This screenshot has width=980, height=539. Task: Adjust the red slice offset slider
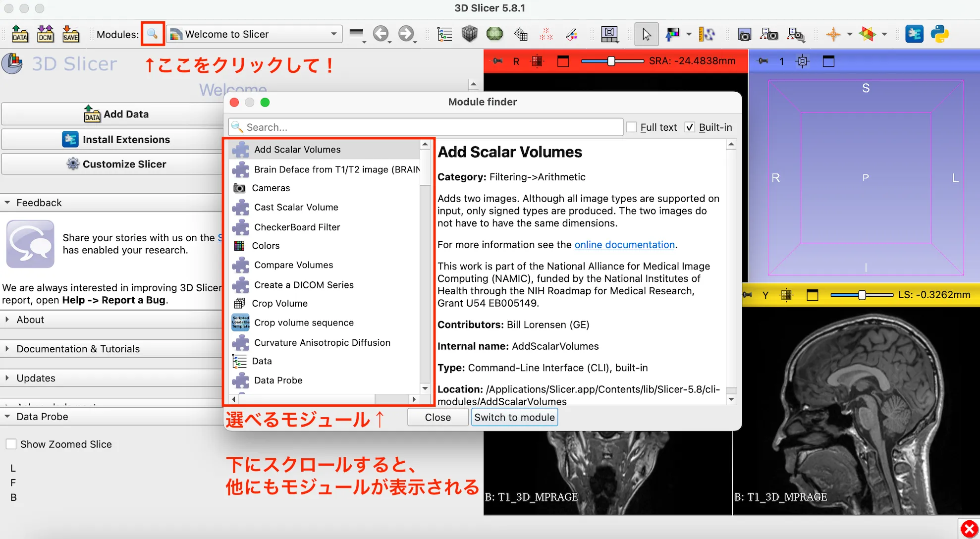coord(612,61)
